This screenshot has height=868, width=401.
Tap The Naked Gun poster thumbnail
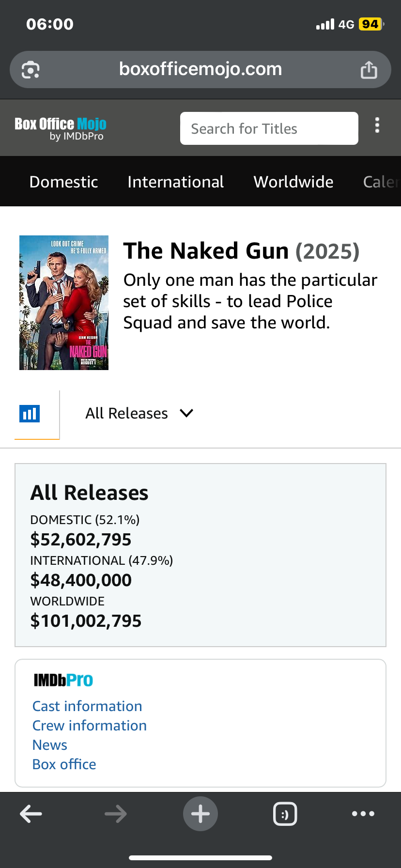[64, 303]
